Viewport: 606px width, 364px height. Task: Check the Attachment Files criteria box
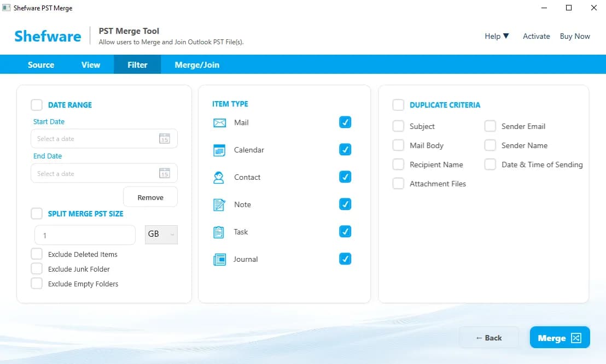tap(398, 183)
